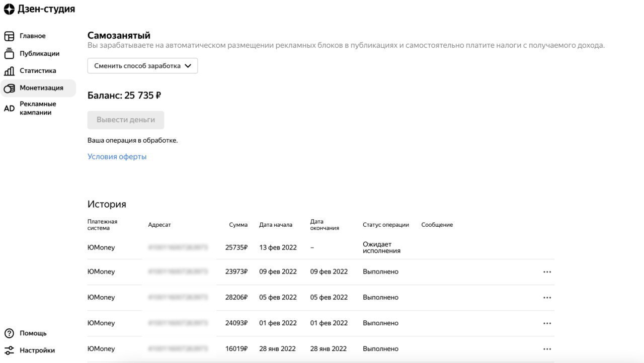
Task: Select the 25735₽ amount cell
Action: pos(236,247)
